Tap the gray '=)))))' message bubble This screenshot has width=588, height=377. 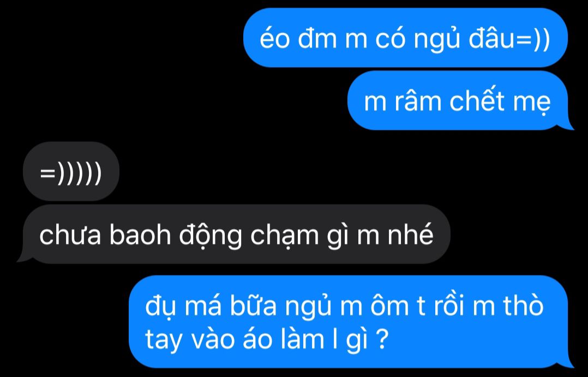pyautogui.click(x=71, y=171)
